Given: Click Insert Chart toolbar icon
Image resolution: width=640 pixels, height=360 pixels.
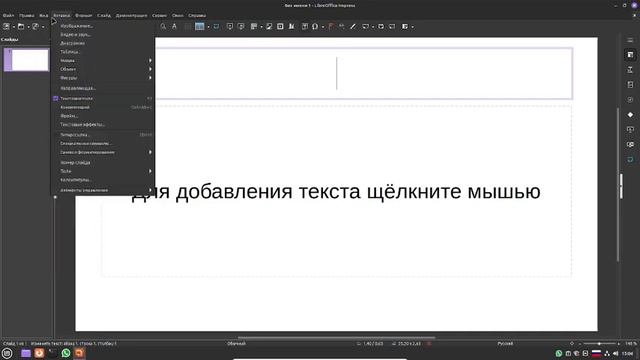Looking at the screenshot, I should [291, 27].
